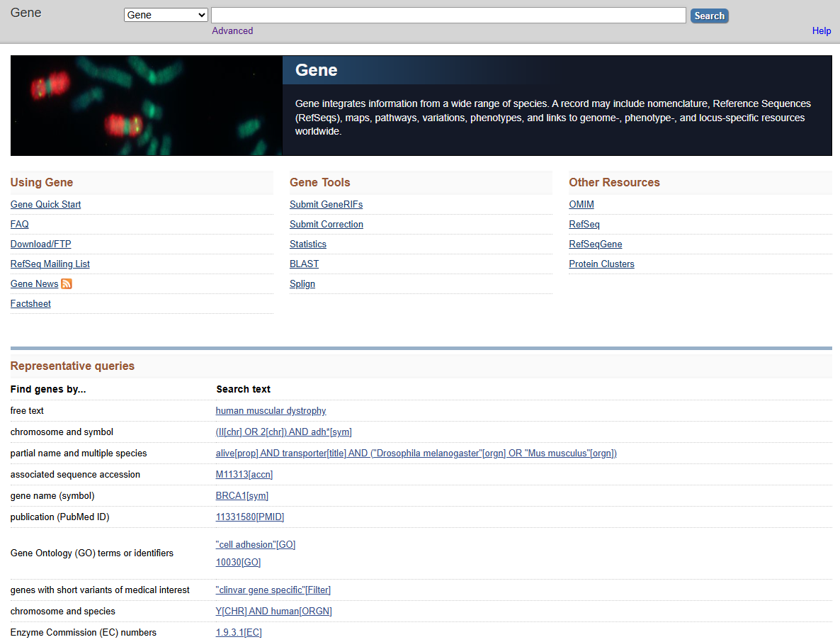Run the BRCA1[sym] example query
The height and width of the screenshot is (642, 840).
click(242, 496)
